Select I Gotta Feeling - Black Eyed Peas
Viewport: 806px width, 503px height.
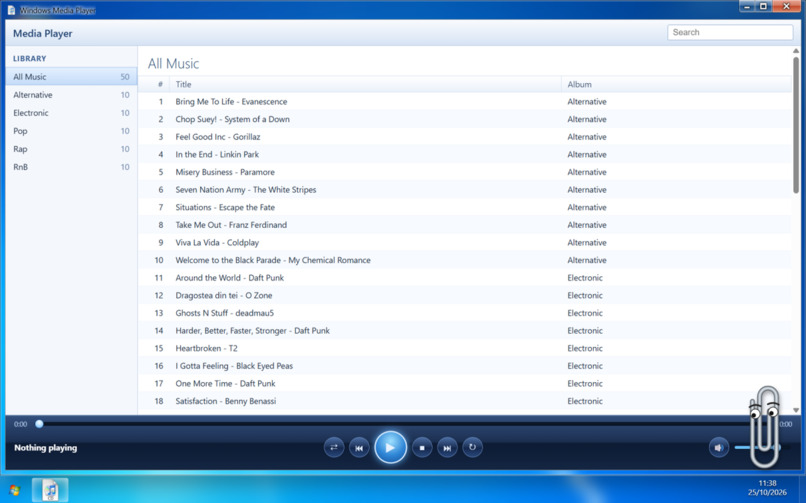pos(465,366)
